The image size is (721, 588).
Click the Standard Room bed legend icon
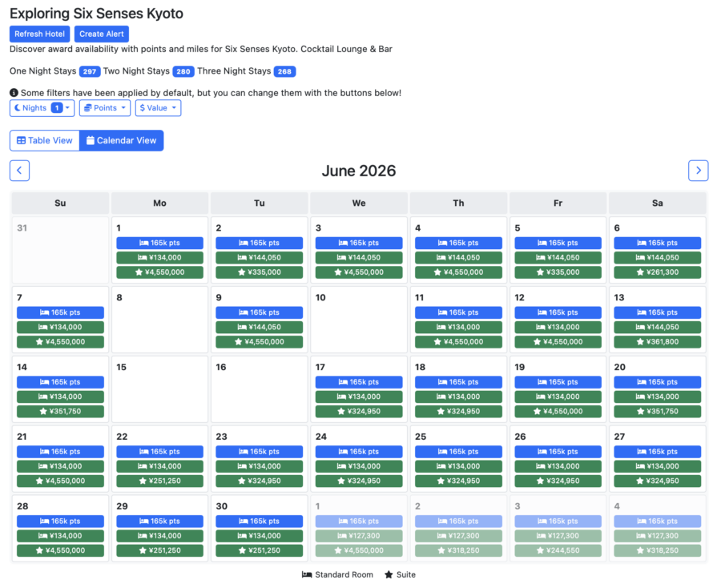pos(307,574)
